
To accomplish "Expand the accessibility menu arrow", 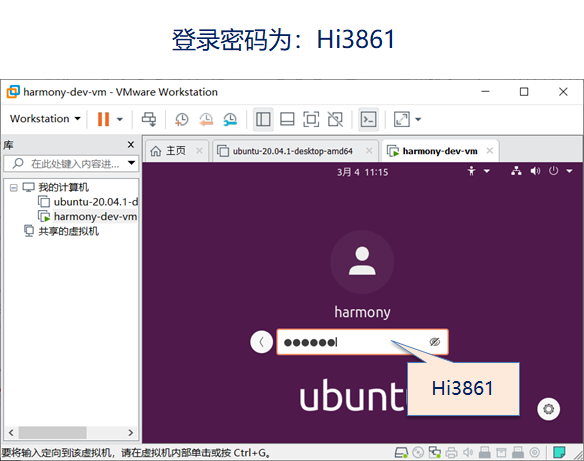I will coord(486,171).
